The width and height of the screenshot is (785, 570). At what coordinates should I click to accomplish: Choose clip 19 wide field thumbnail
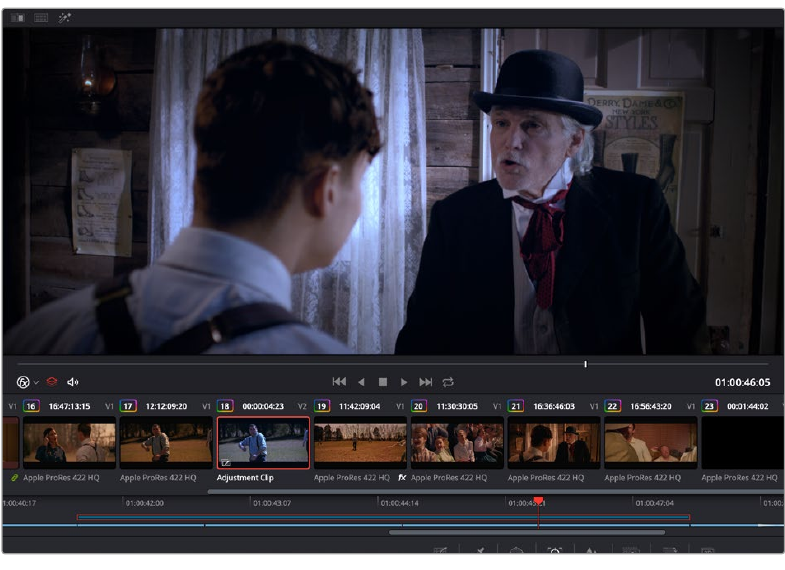360,443
